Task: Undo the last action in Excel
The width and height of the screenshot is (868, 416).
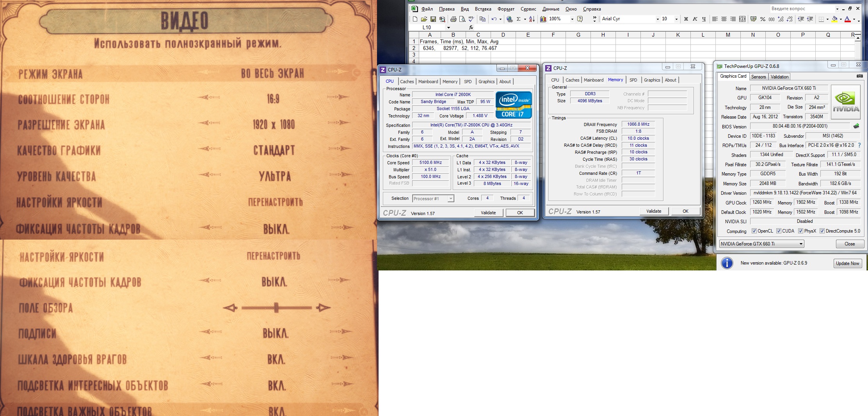Action: click(x=494, y=19)
